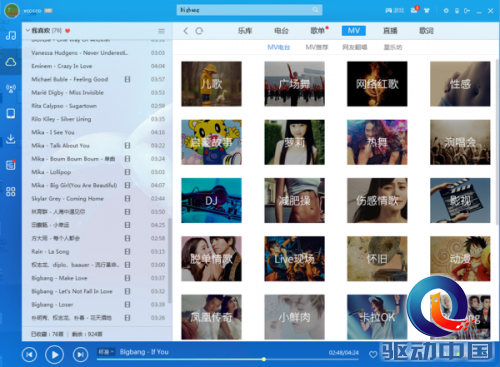
Task: Open the 儿歌 MV category
Action: 211,84
